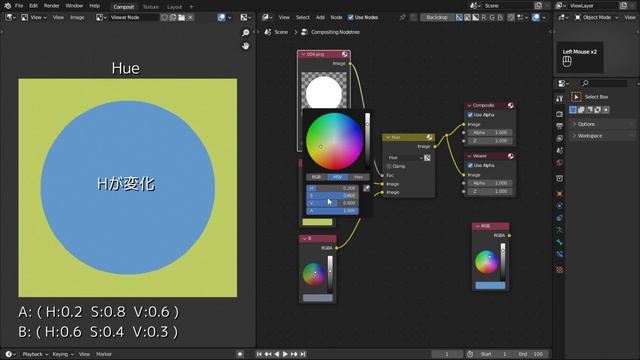Click the grey-blue swatch on B node
This screenshot has height=360, width=640.
[318, 298]
